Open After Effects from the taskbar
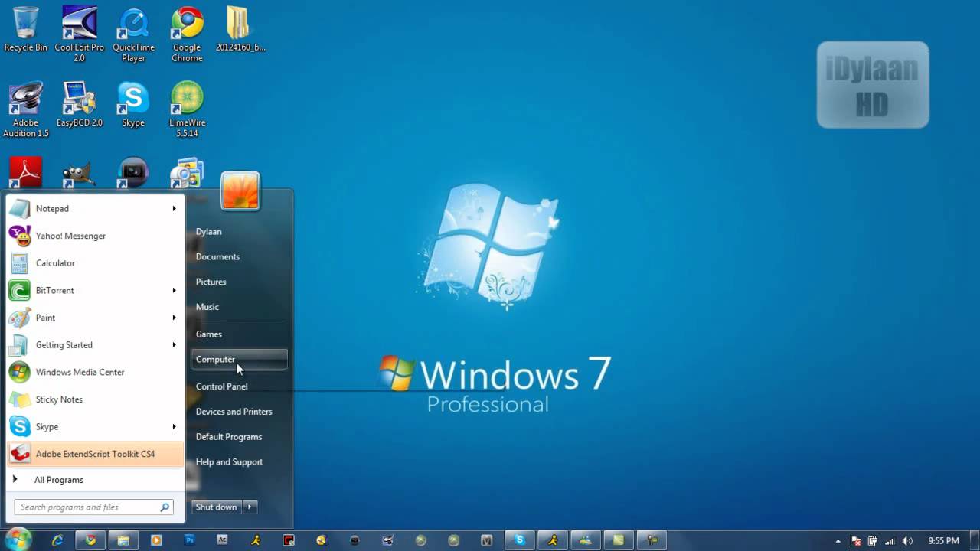 pos(222,540)
